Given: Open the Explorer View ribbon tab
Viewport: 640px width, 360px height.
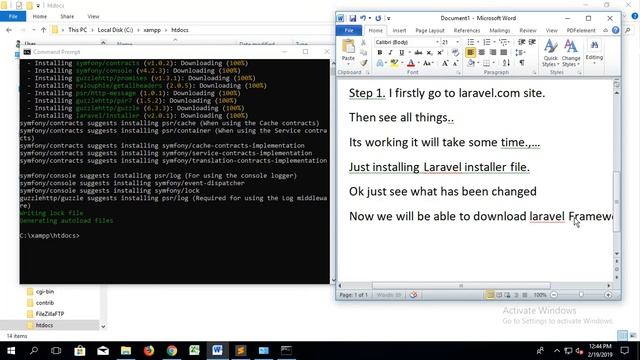Looking at the screenshot, I should [x=93, y=16].
